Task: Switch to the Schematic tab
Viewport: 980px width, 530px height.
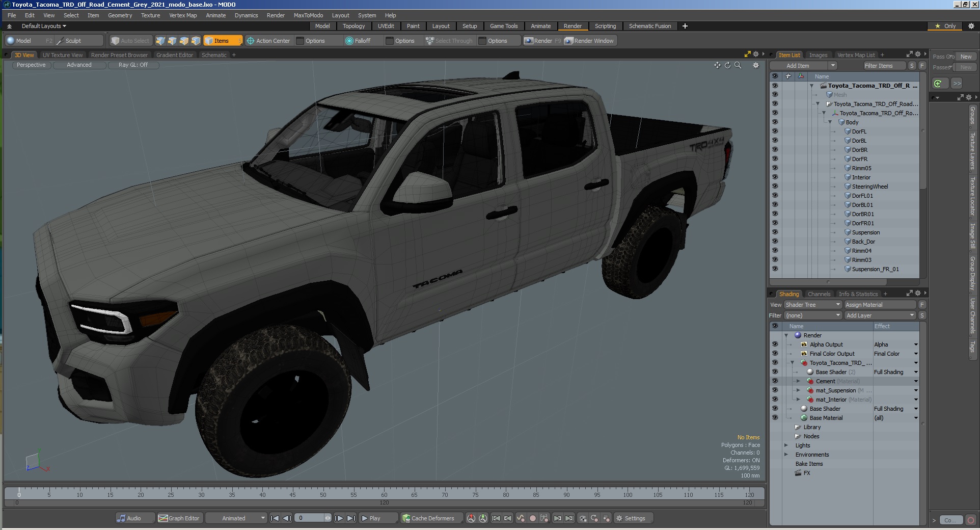Action: (x=214, y=55)
